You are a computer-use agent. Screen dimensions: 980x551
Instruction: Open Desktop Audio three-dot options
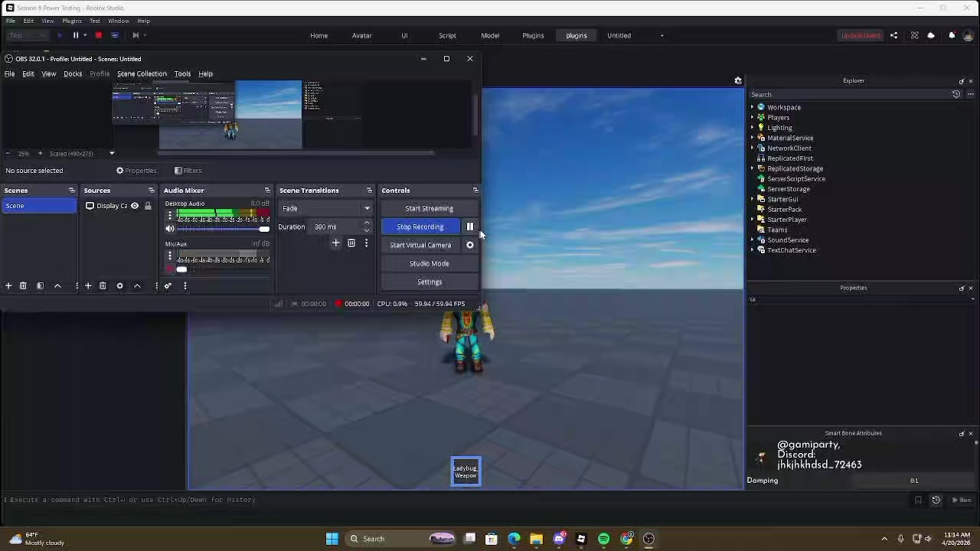[170, 216]
